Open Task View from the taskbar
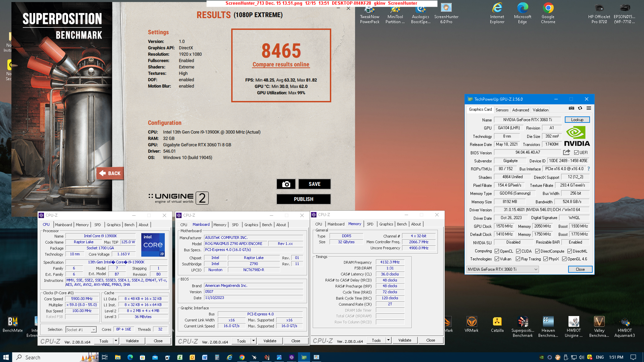 coord(105,357)
